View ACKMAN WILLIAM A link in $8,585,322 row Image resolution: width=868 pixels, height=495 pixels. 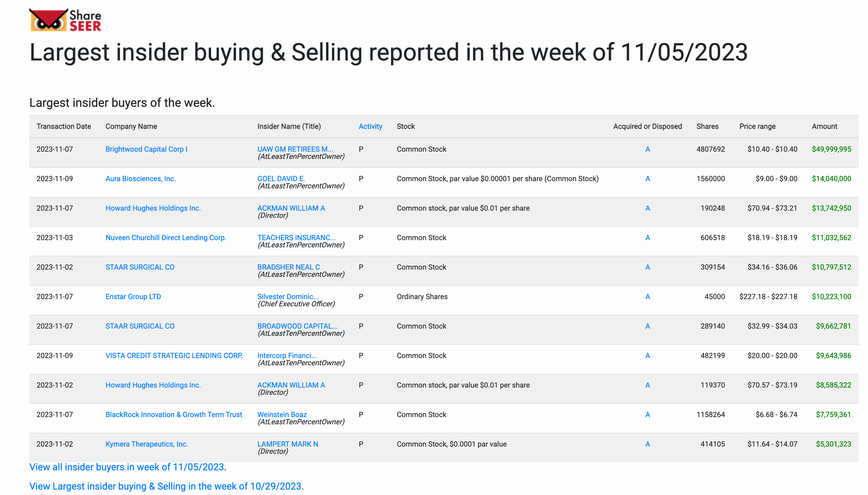coord(291,385)
